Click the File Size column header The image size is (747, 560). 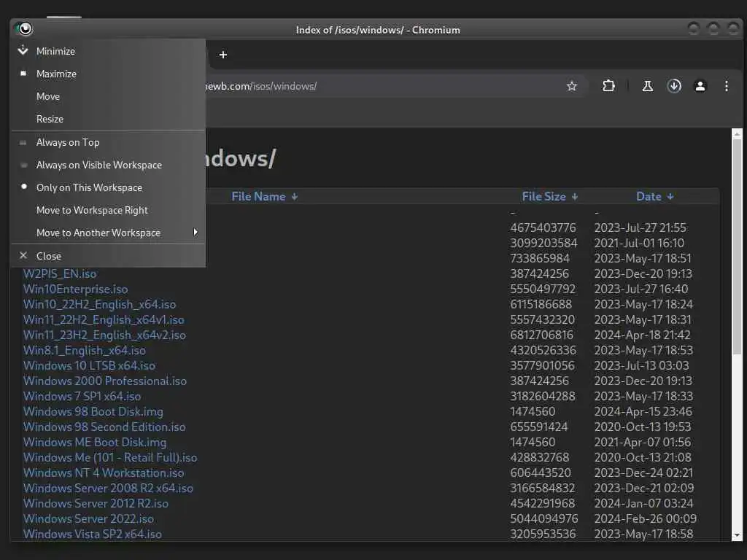pos(543,197)
